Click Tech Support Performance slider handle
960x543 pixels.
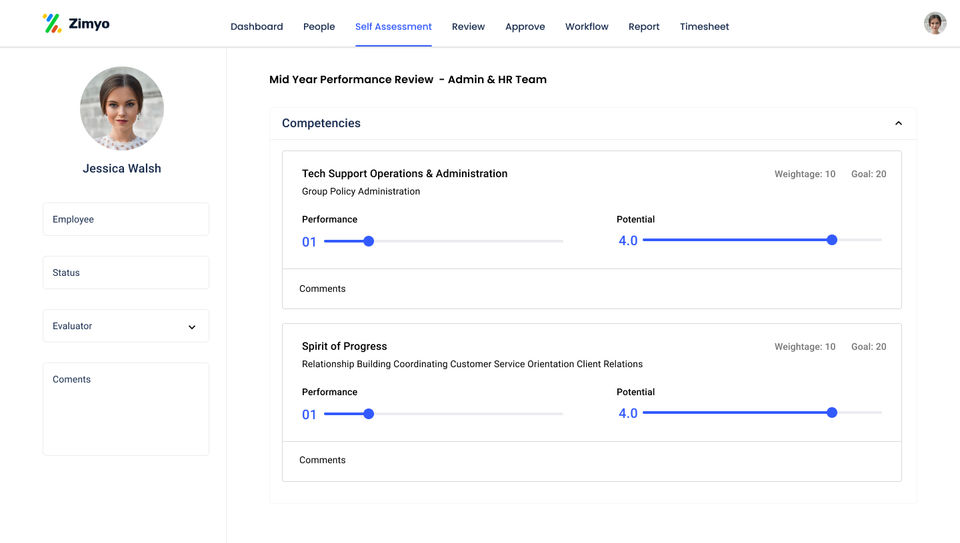point(368,241)
